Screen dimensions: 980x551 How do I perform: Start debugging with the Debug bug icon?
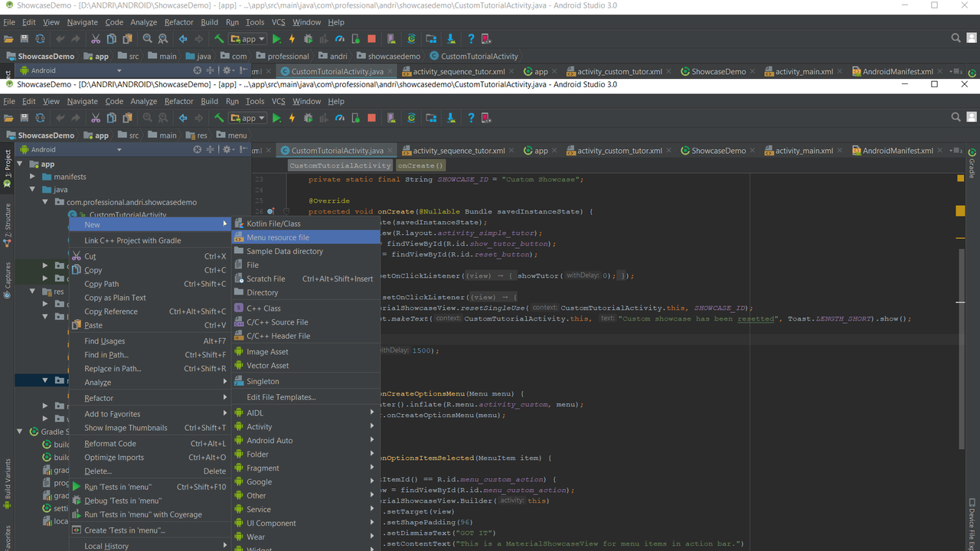(308, 117)
